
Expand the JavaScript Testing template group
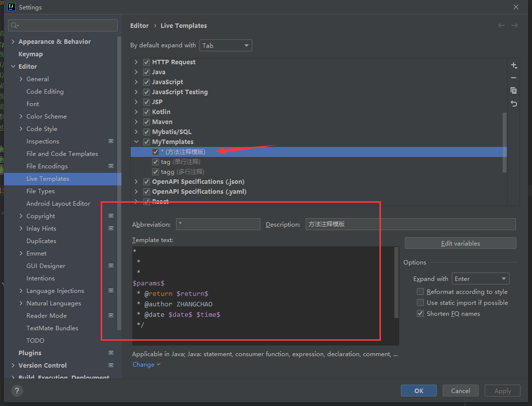(x=137, y=92)
